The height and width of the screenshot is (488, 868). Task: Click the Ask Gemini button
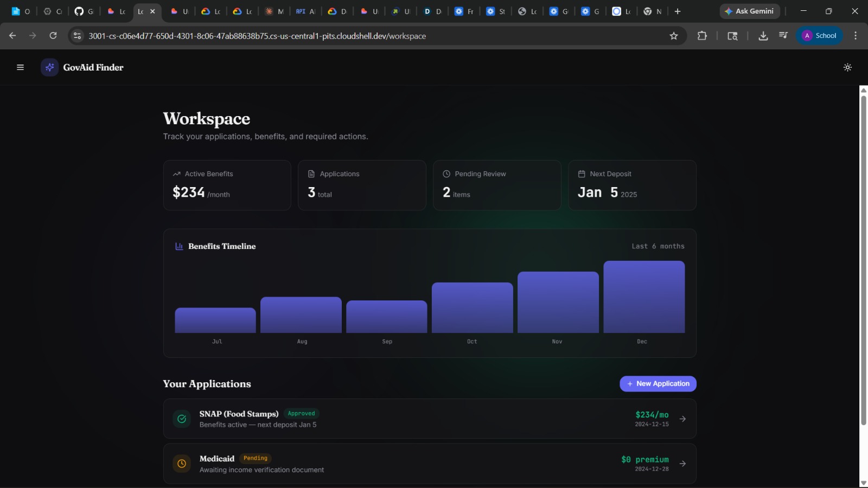pos(750,11)
